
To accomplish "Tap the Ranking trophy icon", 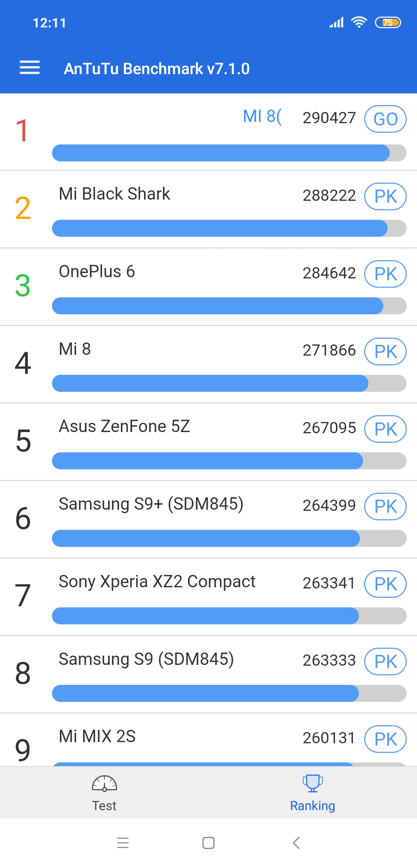I will click(x=312, y=783).
